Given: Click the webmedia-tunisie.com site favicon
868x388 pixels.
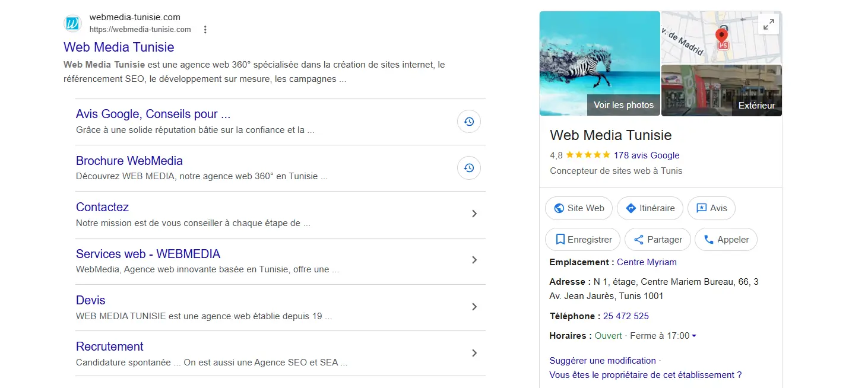Looking at the screenshot, I should [72, 23].
